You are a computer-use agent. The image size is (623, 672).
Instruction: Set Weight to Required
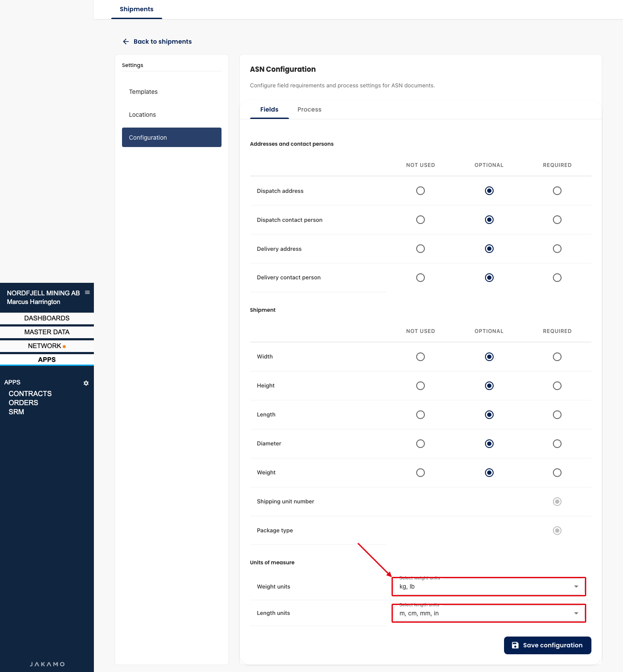557,473
